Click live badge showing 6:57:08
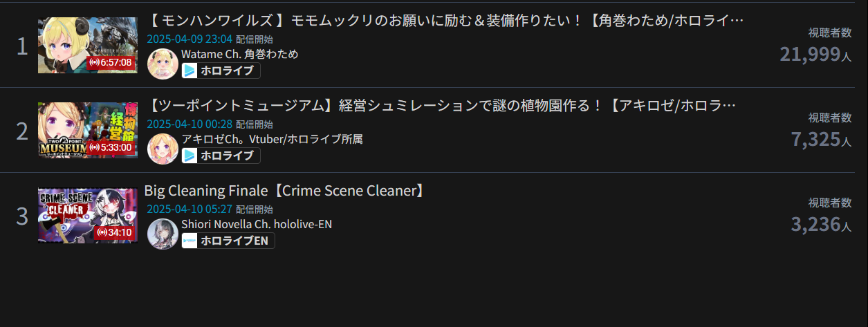This screenshot has width=868, height=327. coord(111,62)
